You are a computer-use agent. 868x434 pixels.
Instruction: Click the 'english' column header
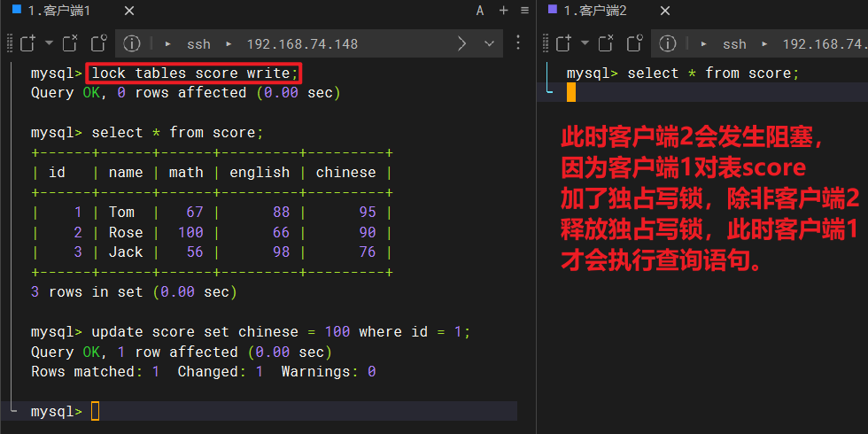click(260, 173)
